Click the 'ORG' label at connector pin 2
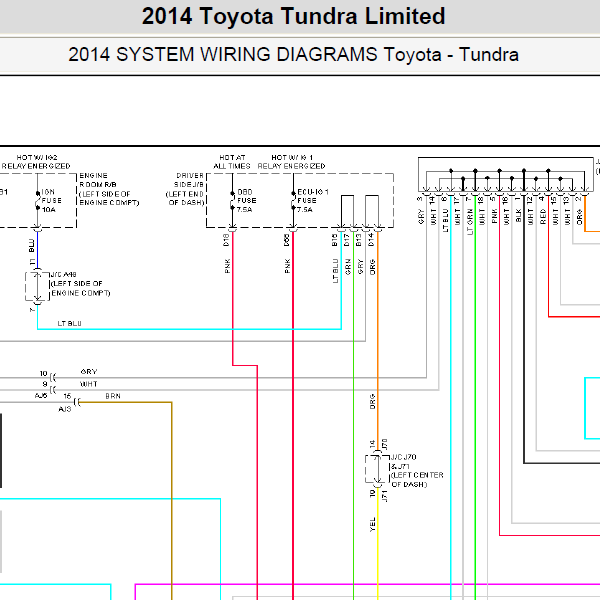 579,217
